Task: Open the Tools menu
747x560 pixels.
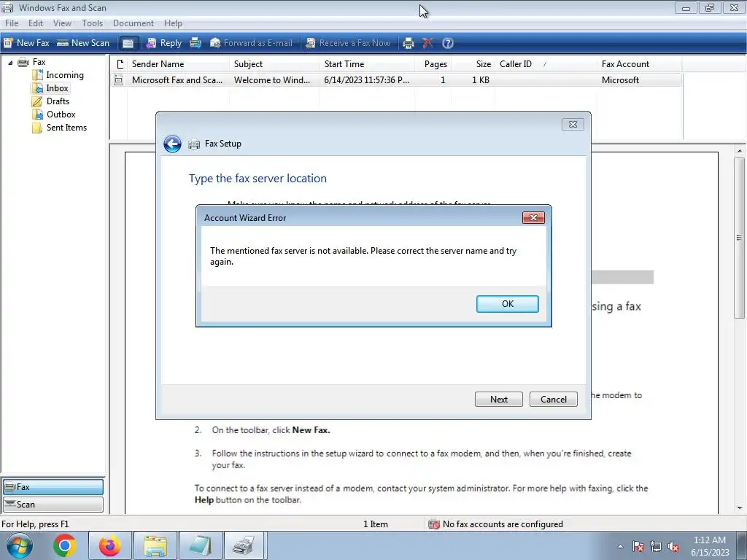Action: (x=92, y=23)
